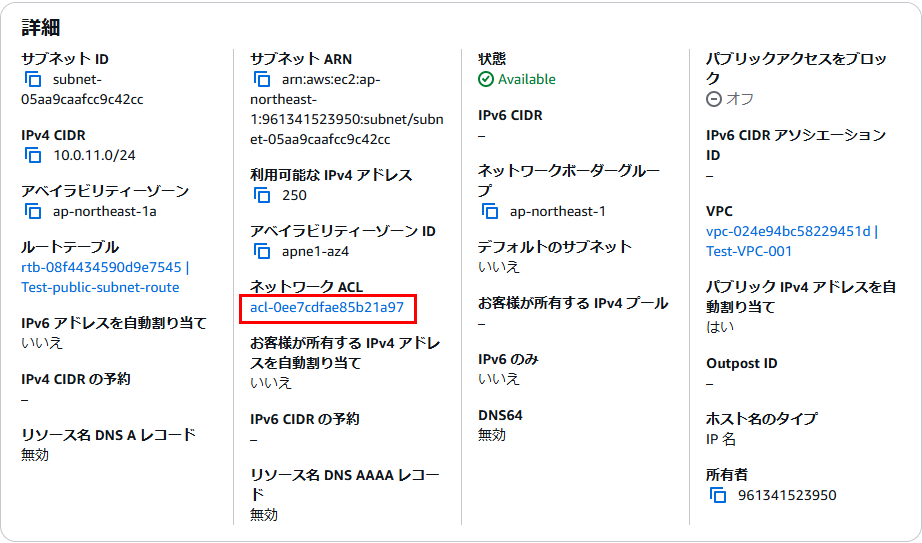922x543 pixels.
Task: Click the Test-public-subnet-route link text
Action: pyautogui.click(x=101, y=287)
